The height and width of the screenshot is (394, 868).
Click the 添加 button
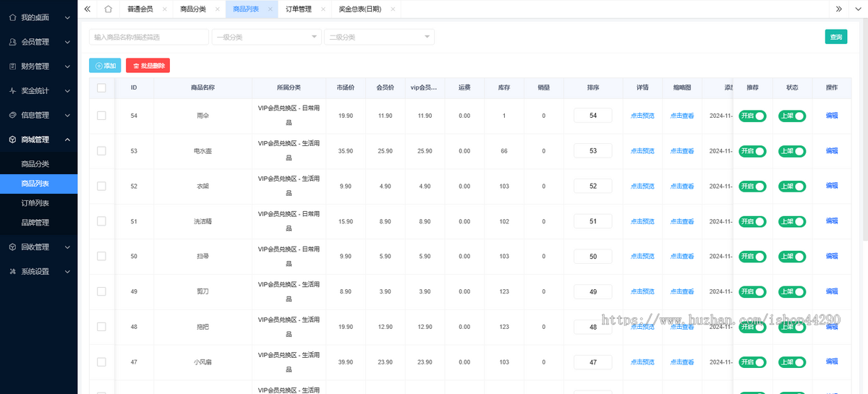click(x=105, y=66)
